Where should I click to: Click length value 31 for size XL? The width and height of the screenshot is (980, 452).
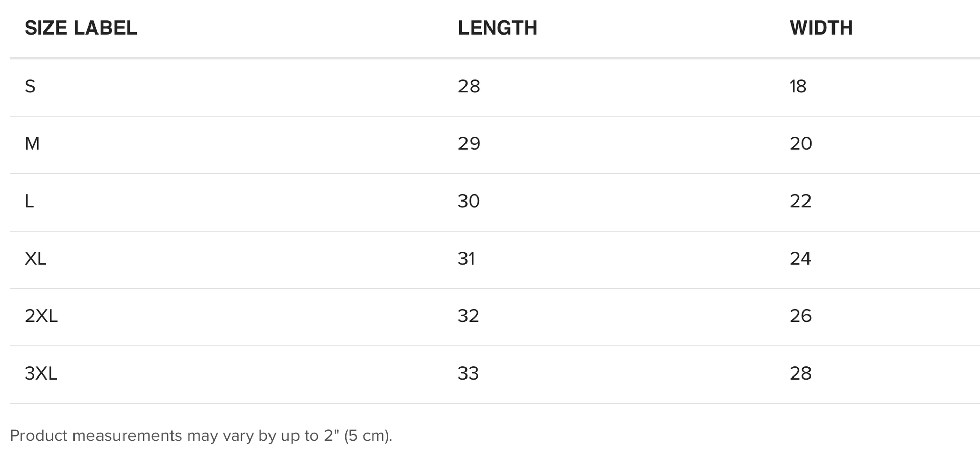point(466,259)
